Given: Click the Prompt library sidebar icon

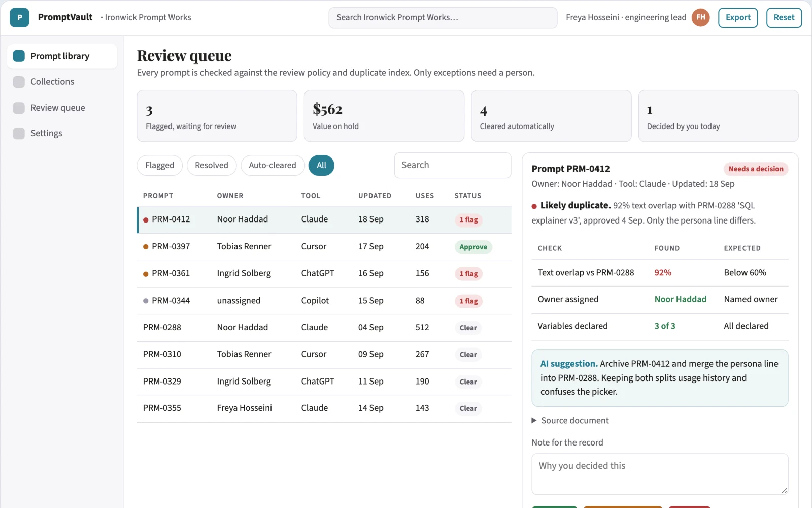Looking at the screenshot, I should 19,56.
